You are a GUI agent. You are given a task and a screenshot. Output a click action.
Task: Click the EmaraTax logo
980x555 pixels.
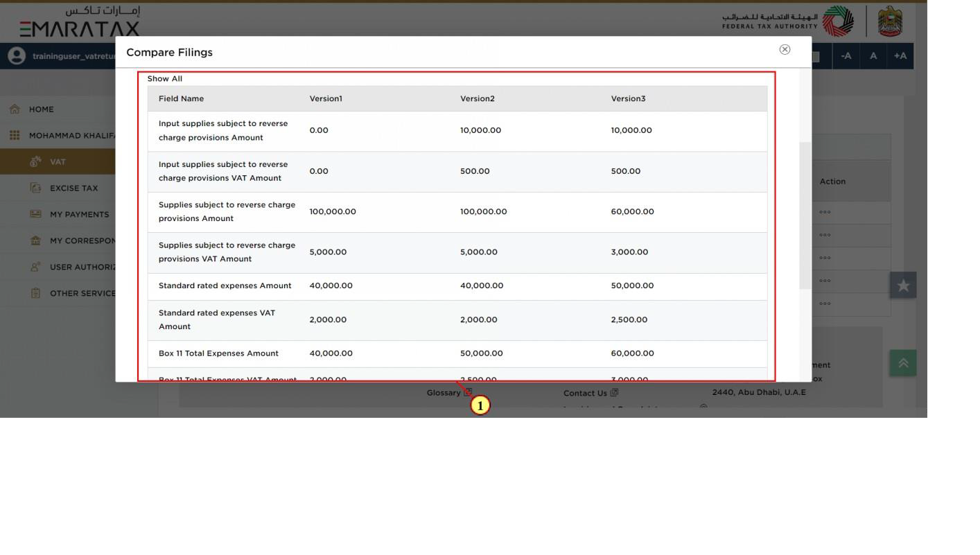coord(79,22)
